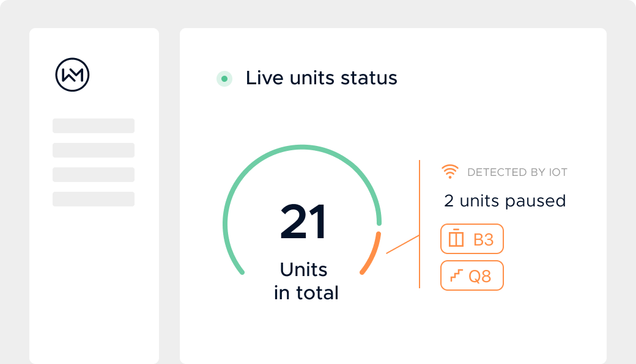Click the orange diagonal connector line
Screen dimensions: 636x364
tap(402, 244)
